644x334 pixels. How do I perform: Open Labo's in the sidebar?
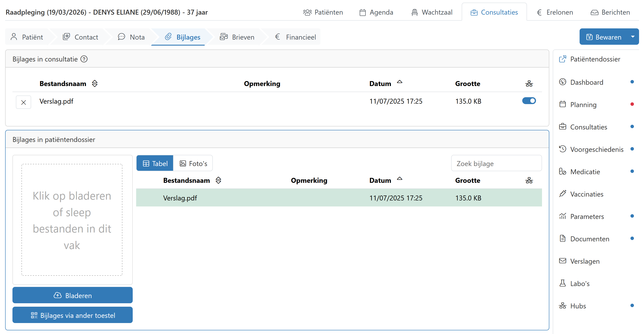[x=580, y=283]
